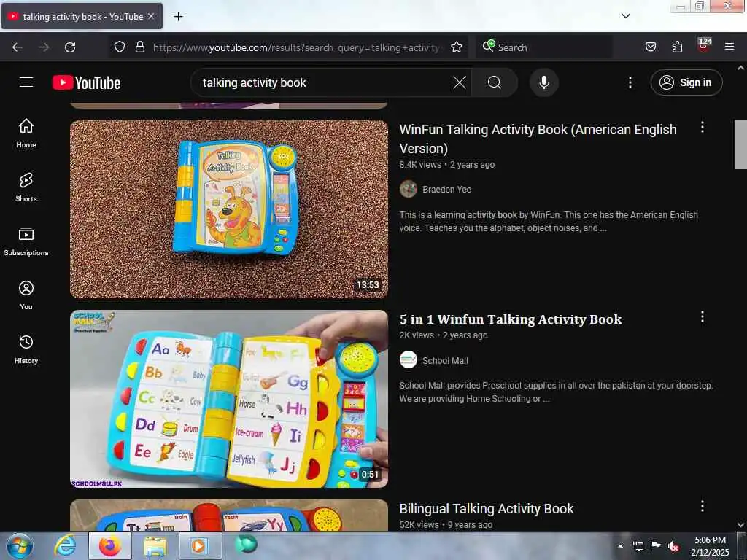747x560 pixels.
Task: Click the browser Search box
Action: pyautogui.click(x=543, y=47)
